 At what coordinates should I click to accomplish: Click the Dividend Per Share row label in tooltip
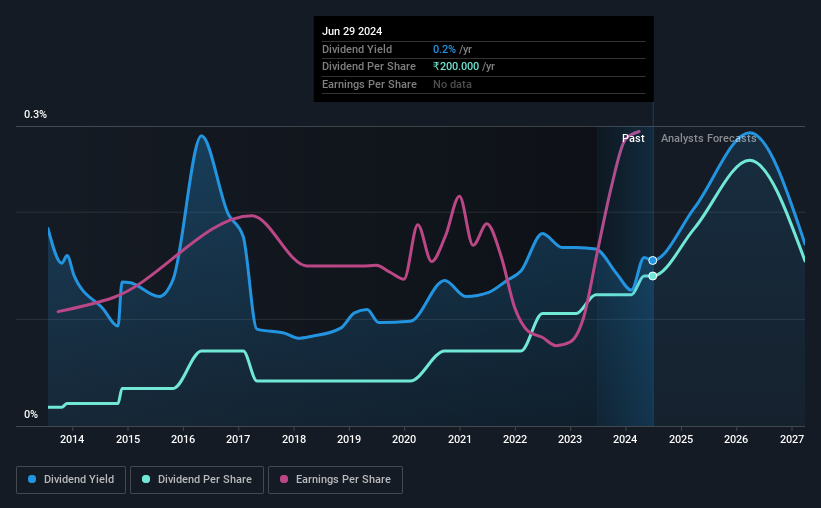(x=369, y=67)
